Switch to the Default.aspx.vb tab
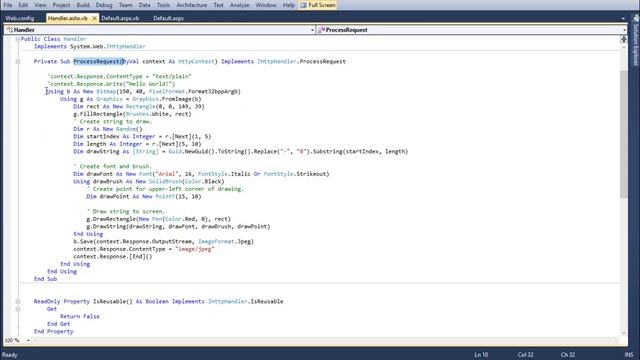The width and height of the screenshot is (640, 360). pos(120,18)
